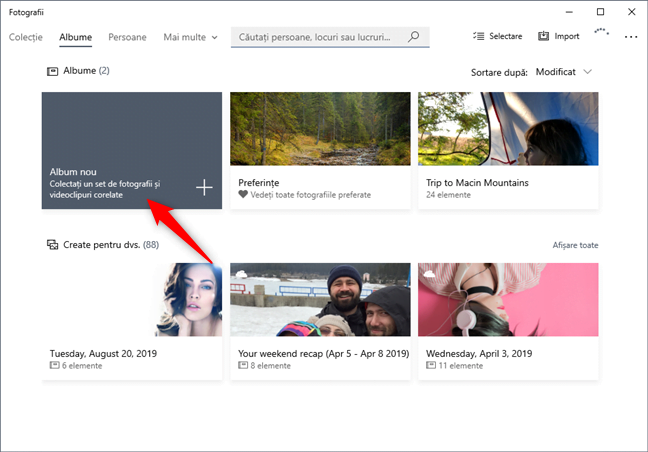
Task: Click the cloud icon on weekend recap photo
Action: tap(241, 274)
